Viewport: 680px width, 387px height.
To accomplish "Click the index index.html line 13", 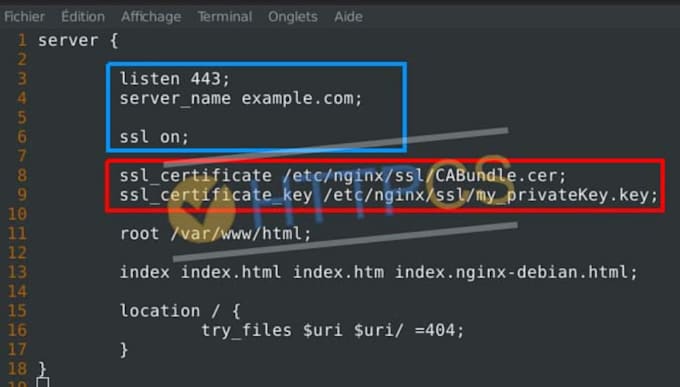I will click(x=379, y=272).
